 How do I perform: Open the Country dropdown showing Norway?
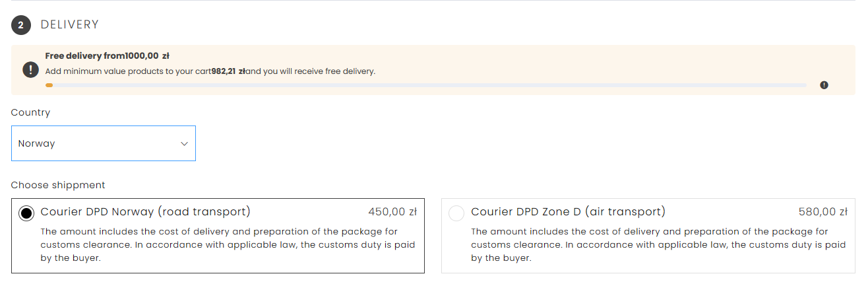103,143
